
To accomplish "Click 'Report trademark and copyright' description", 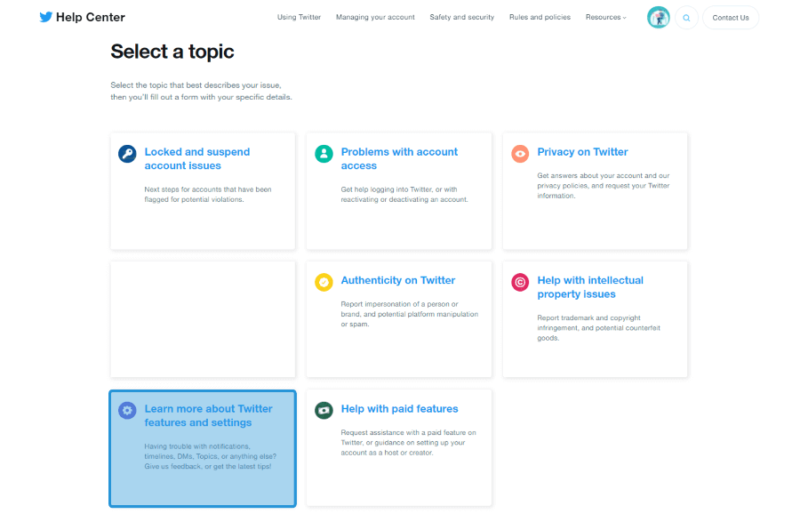I will click(x=598, y=328).
